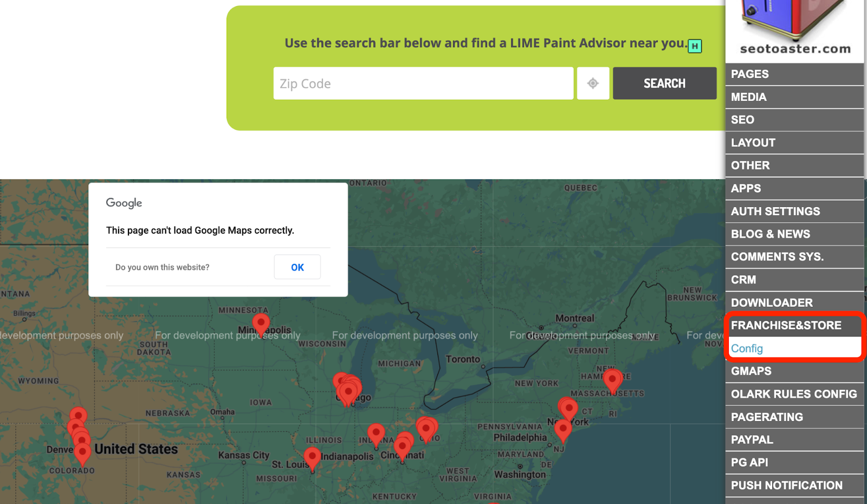Screen dimensions: 867x504
Task: Click the 'Do you own this website?' link
Action: (163, 267)
